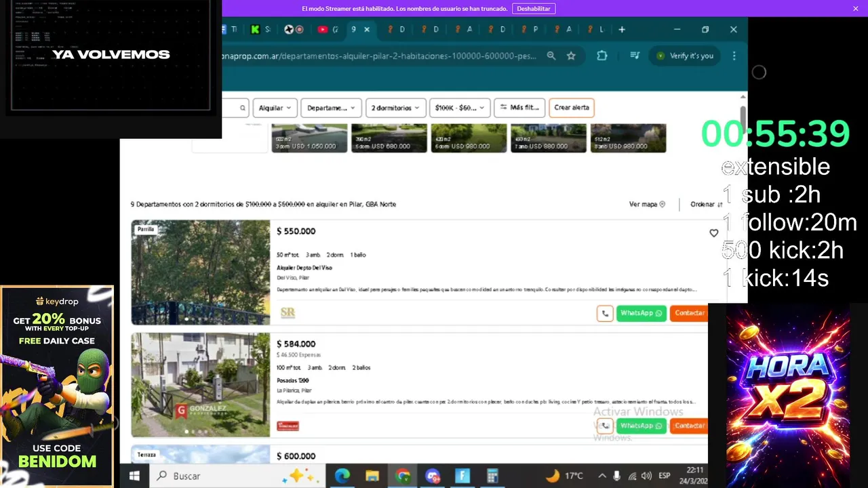Expand the 2 dormitorios dropdown
The image size is (868, 488).
[x=395, y=108]
